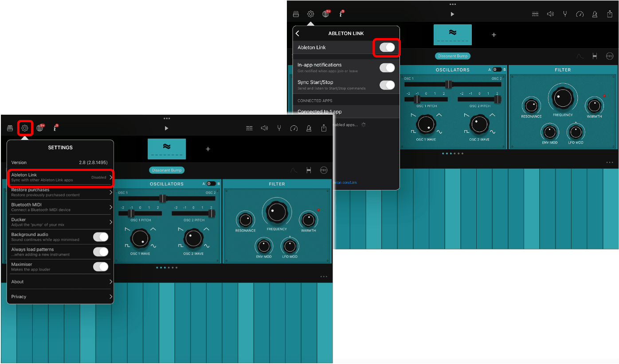
Task: Flip Oscillators A/B switch in Ableton Link screenshot
Action: click(497, 70)
